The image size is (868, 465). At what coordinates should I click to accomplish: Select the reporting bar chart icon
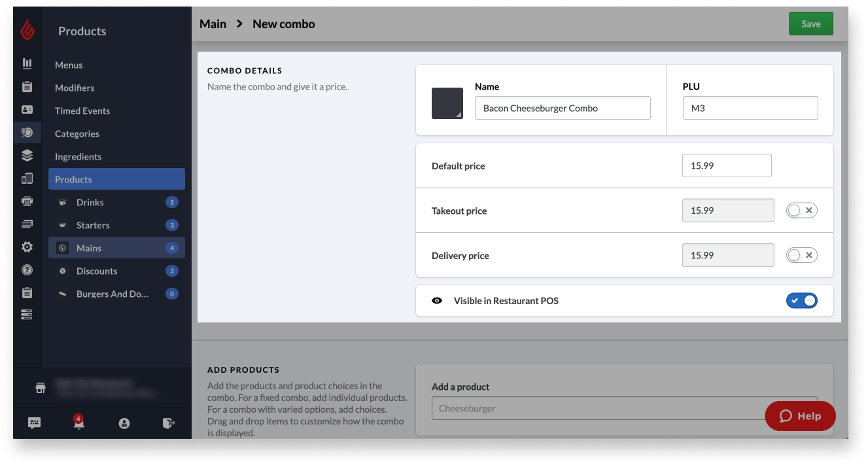pyautogui.click(x=27, y=63)
